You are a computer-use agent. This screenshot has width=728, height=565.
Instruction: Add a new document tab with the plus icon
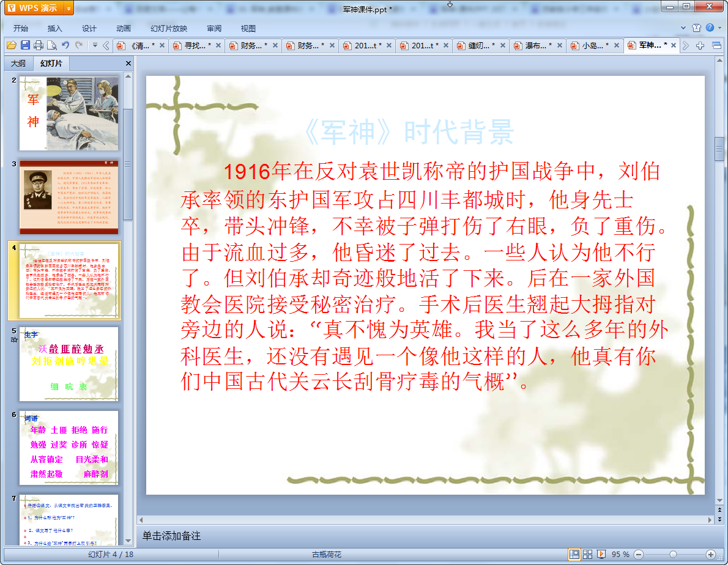point(700,45)
